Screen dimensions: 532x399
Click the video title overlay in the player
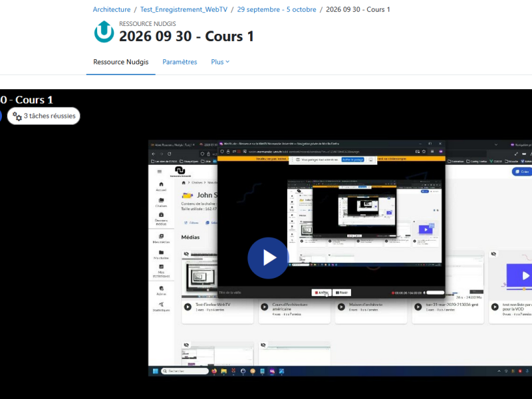[x=27, y=100]
